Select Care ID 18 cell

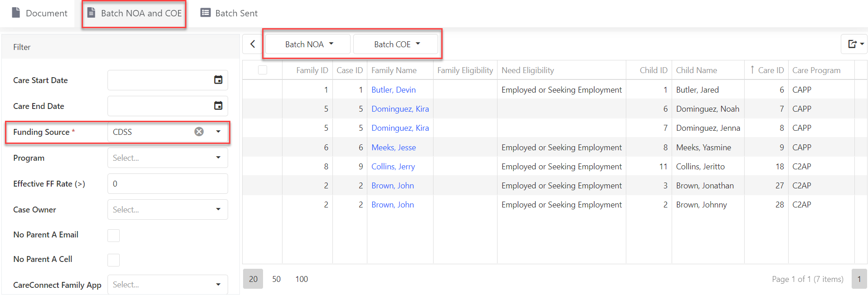766,167
